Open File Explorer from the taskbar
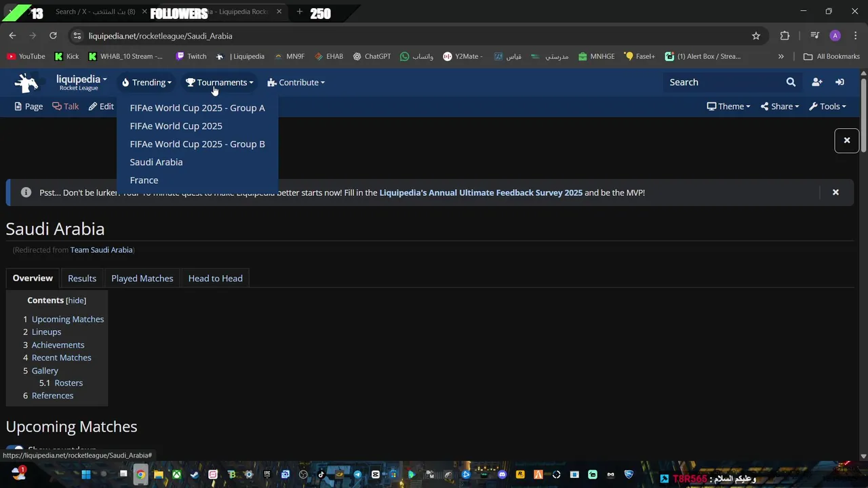The width and height of the screenshot is (868, 488). tap(158, 474)
